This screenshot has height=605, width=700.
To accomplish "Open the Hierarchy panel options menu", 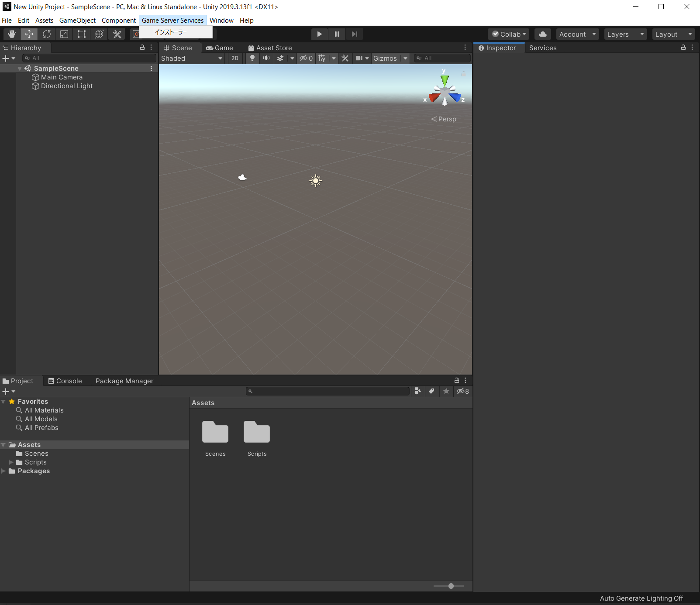I will click(151, 48).
